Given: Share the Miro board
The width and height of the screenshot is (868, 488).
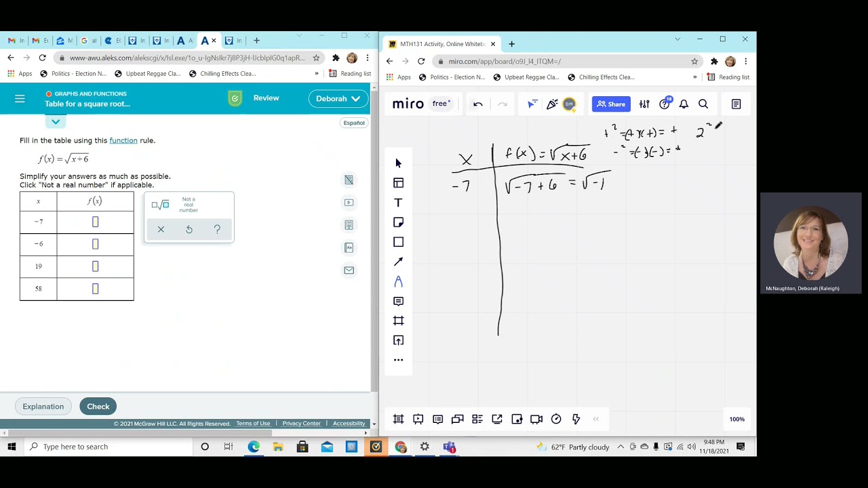Looking at the screenshot, I should coord(611,104).
